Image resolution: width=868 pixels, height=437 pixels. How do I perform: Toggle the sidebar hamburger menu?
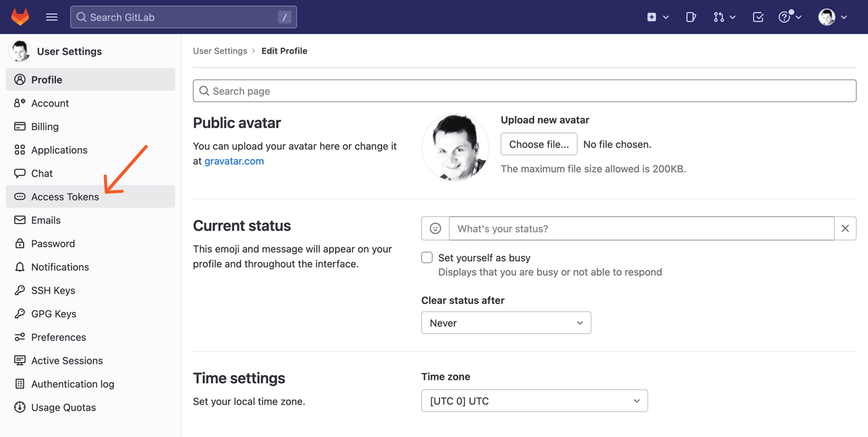tap(52, 17)
